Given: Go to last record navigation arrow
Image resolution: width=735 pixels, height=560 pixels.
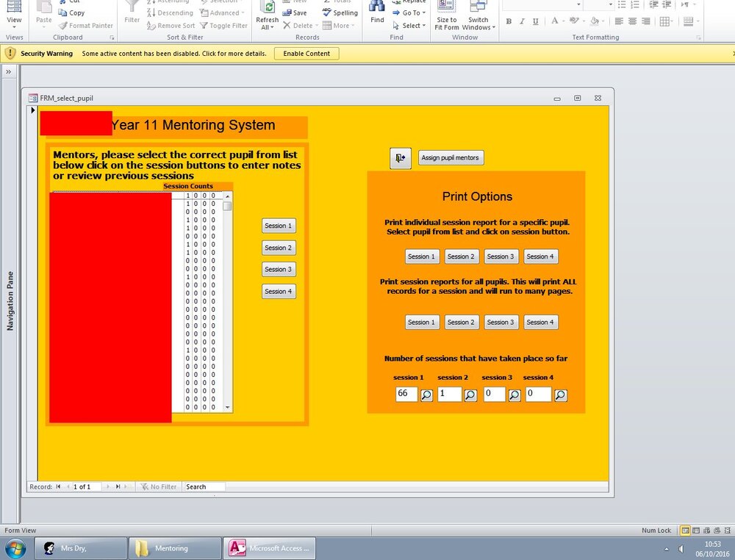Looking at the screenshot, I should pyautogui.click(x=118, y=487).
